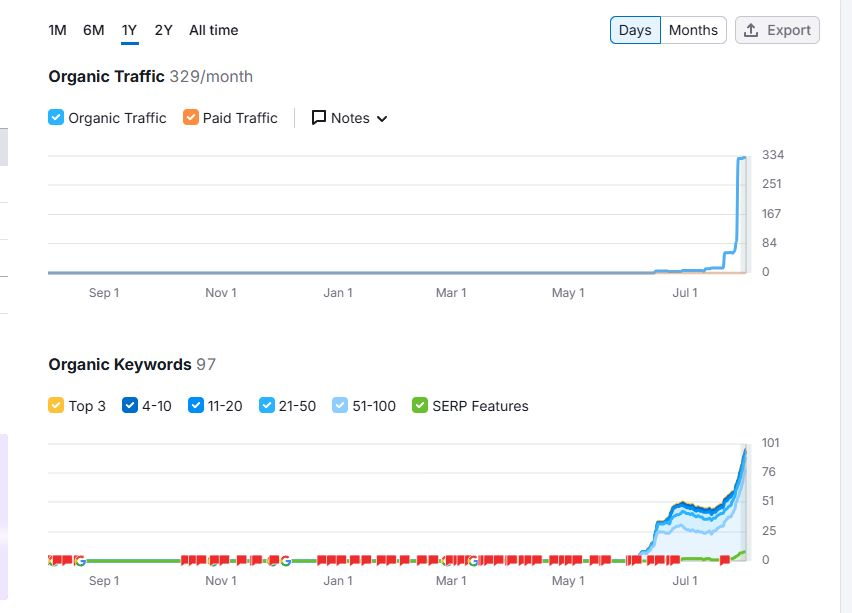Click the Notes flag icon
The image size is (852, 613).
(318, 118)
